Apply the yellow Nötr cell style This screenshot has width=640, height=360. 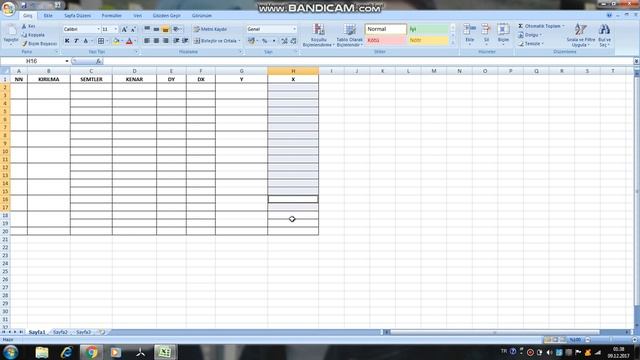coord(428,40)
